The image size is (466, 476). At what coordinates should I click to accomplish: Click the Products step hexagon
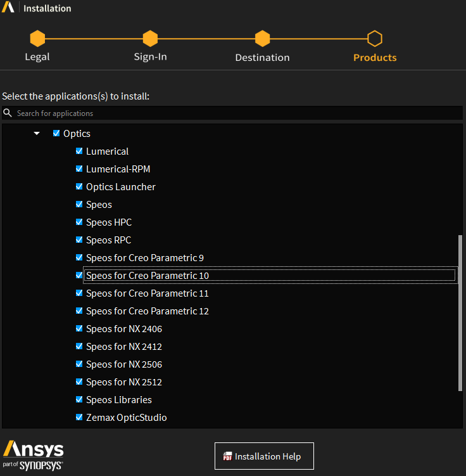tap(375, 39)
